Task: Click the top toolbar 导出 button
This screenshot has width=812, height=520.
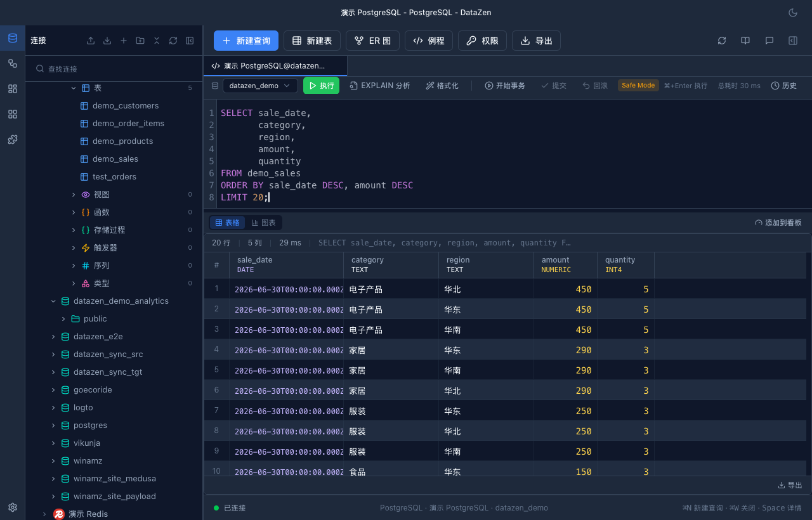Action: pos(536,41)
